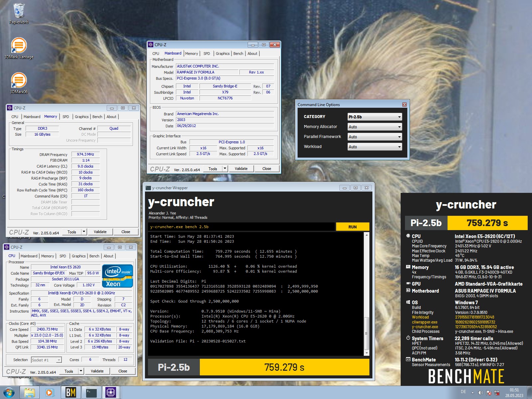Open Windows Start menu orb
The image size is (532, 399).
point(9,393)
